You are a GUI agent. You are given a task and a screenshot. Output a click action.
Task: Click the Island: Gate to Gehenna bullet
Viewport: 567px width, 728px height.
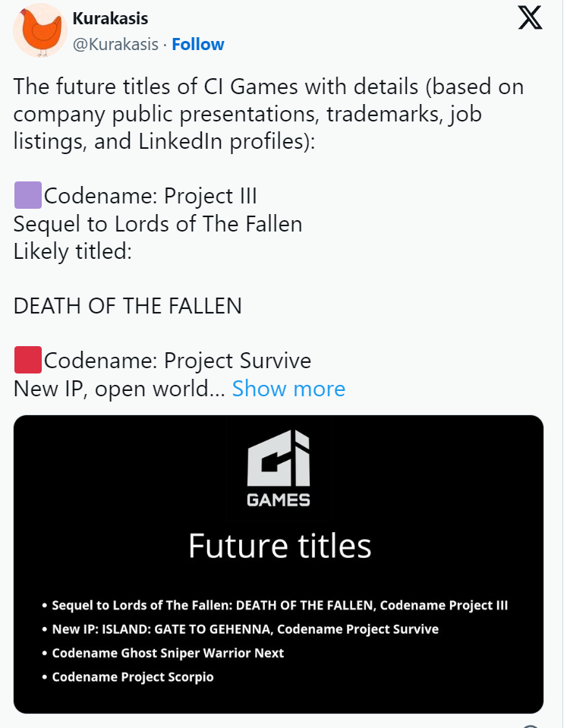coord(240,629)
